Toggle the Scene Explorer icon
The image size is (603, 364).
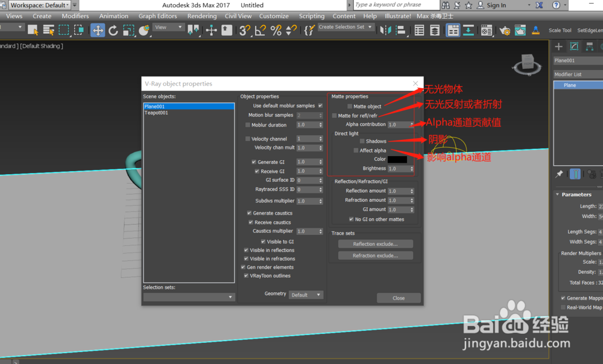419,30
